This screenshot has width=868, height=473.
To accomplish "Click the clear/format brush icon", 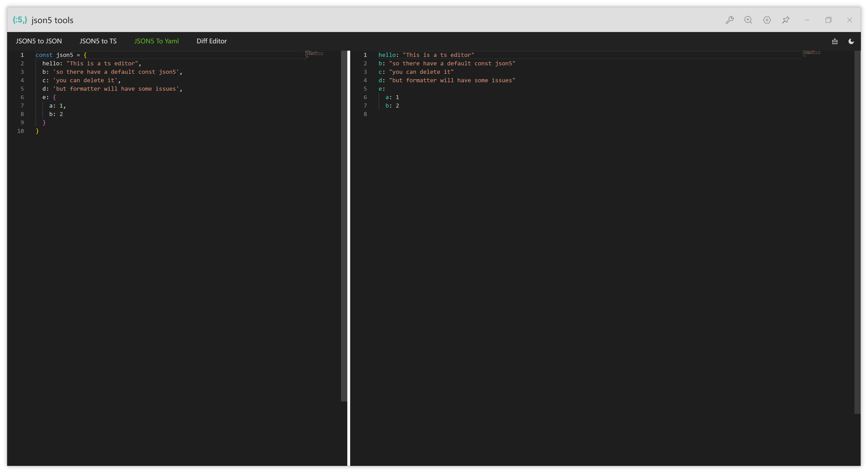I will pyautogui.click(x=835, y=41).
